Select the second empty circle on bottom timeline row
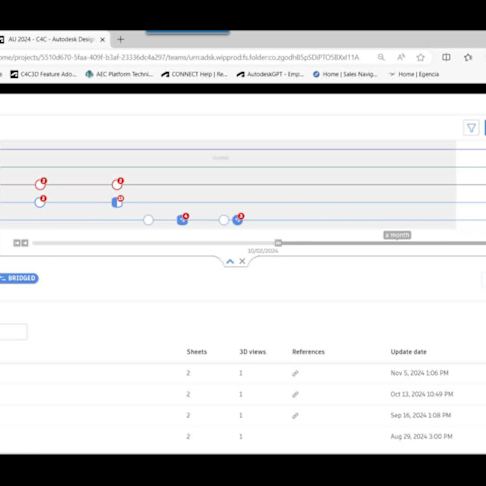Screen dimensions: 486x486 (224, 220)
